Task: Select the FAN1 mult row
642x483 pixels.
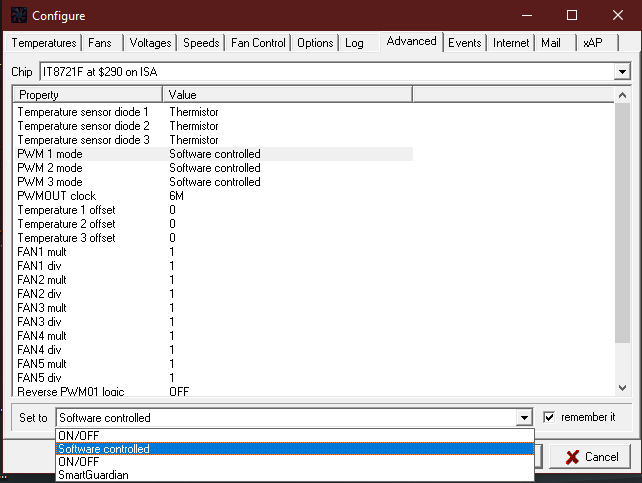Action: (214, 252)
